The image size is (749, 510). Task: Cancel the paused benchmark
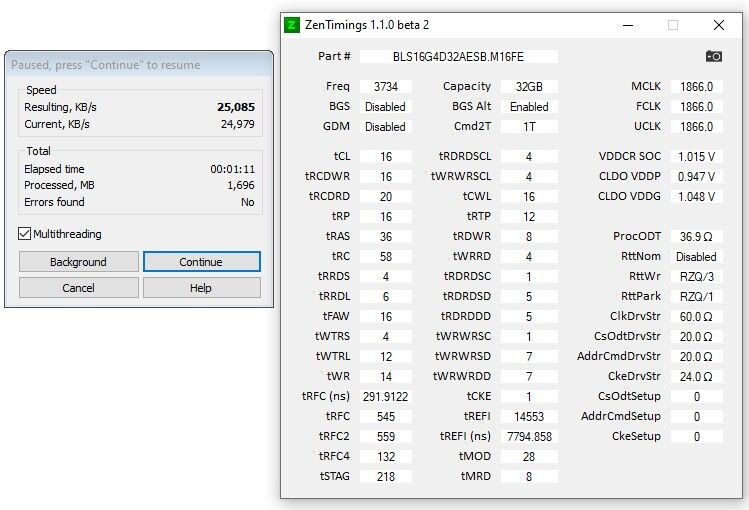(79, 288)
